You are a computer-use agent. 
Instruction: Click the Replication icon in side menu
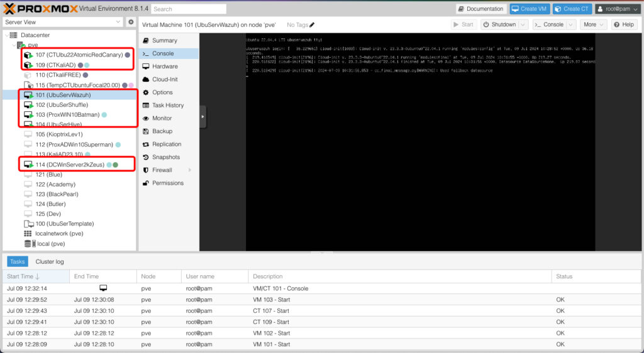(147, 144)
